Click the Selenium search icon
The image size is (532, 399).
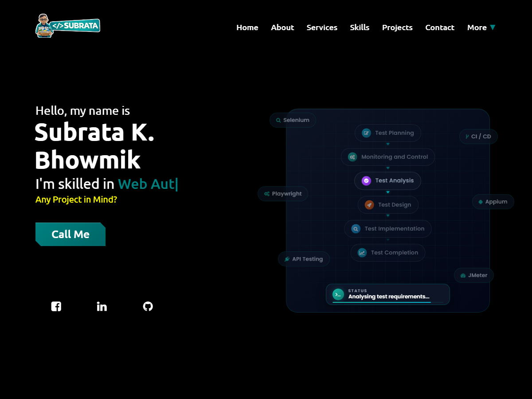[x=278, y=120]
